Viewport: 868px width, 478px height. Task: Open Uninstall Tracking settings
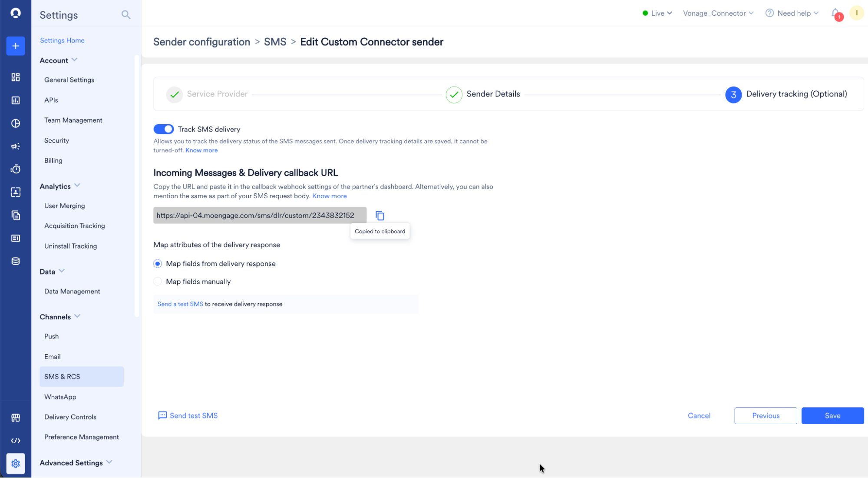click(70, 246)
